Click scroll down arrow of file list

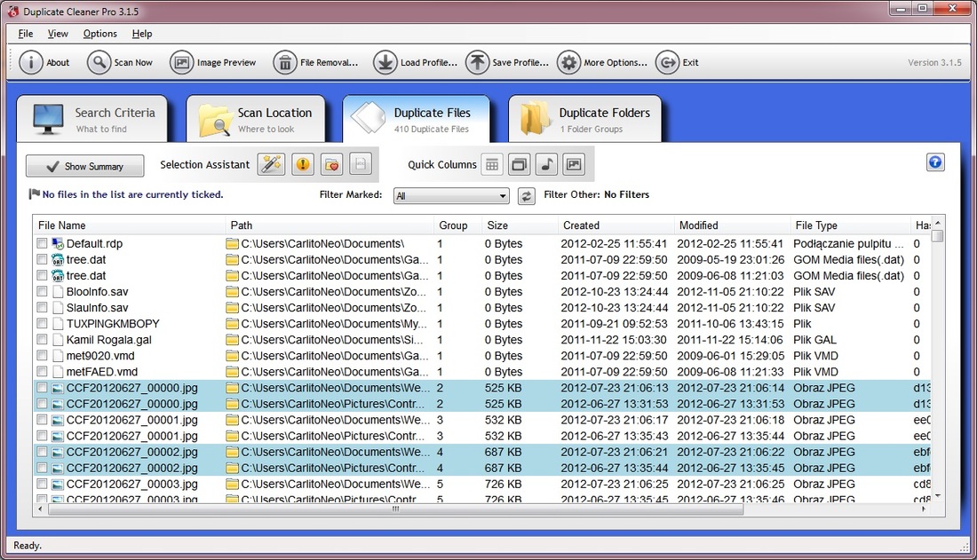tap(938, 496)
